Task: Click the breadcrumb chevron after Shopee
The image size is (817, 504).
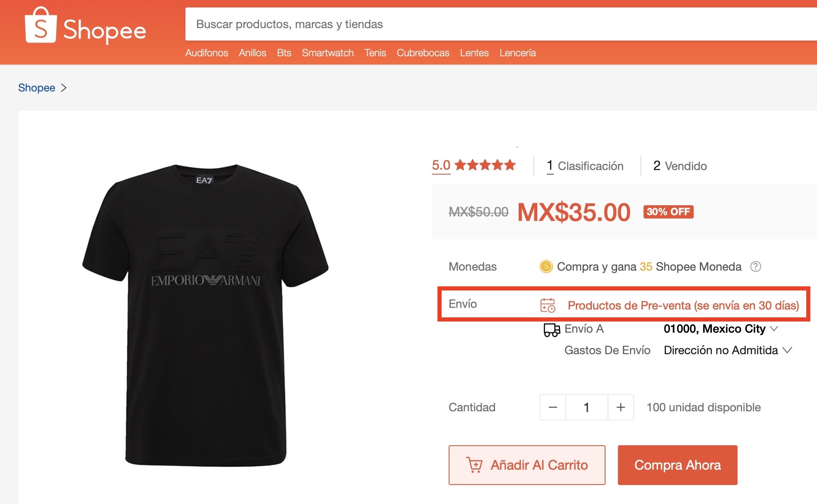Action: (65, 88)
